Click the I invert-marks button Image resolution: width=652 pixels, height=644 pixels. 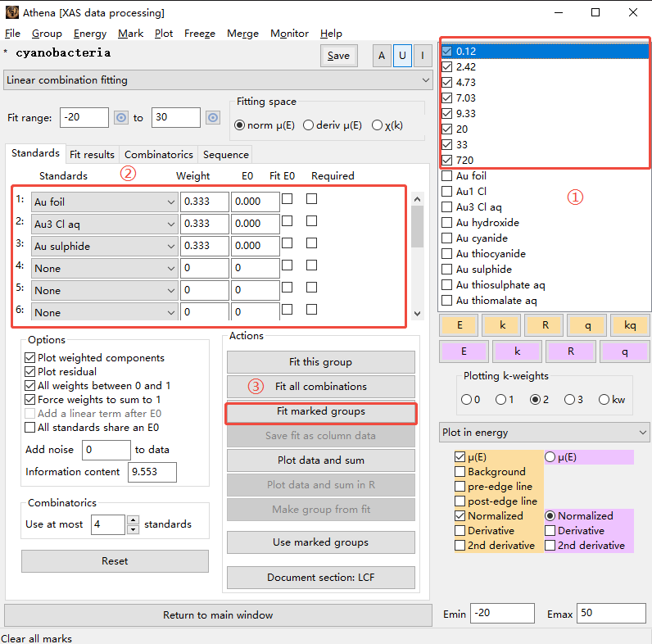[x=423, y=56]
